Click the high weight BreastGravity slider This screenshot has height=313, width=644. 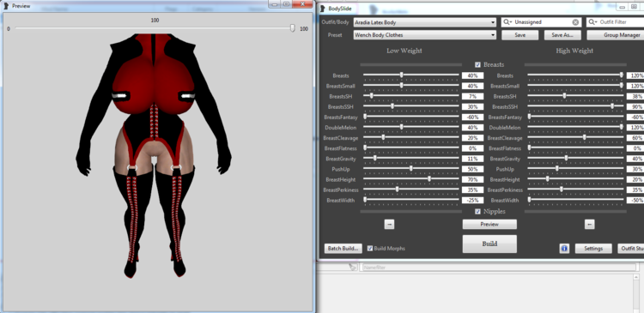point(575,159)
